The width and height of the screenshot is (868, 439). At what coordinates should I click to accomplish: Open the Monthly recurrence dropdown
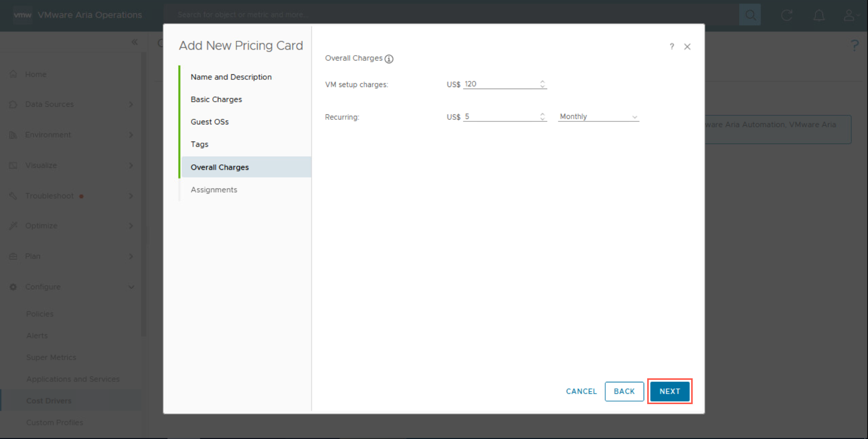[598, 117]
